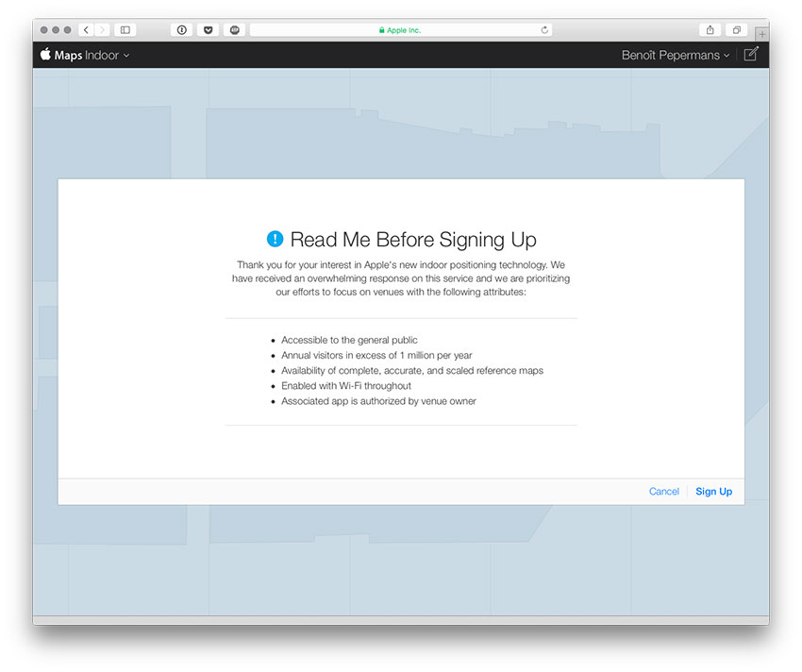802x672 pixels.
Task: Click 'Enabled with Wi-Fi throughout' text
Action: click(346, 386)
